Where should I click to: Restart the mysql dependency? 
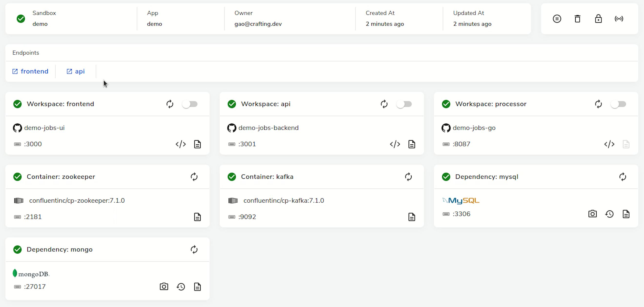(623, 177)
